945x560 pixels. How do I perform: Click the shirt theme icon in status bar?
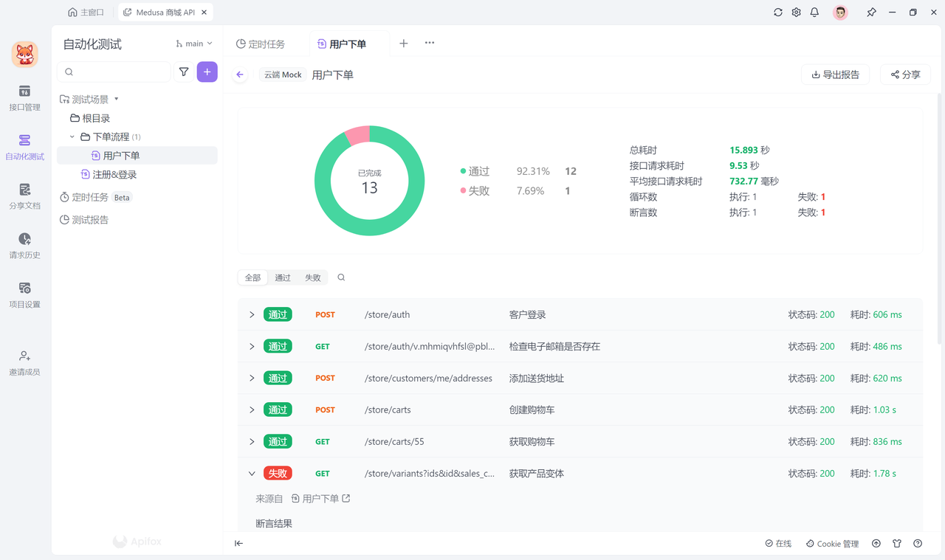click(897, 544)
